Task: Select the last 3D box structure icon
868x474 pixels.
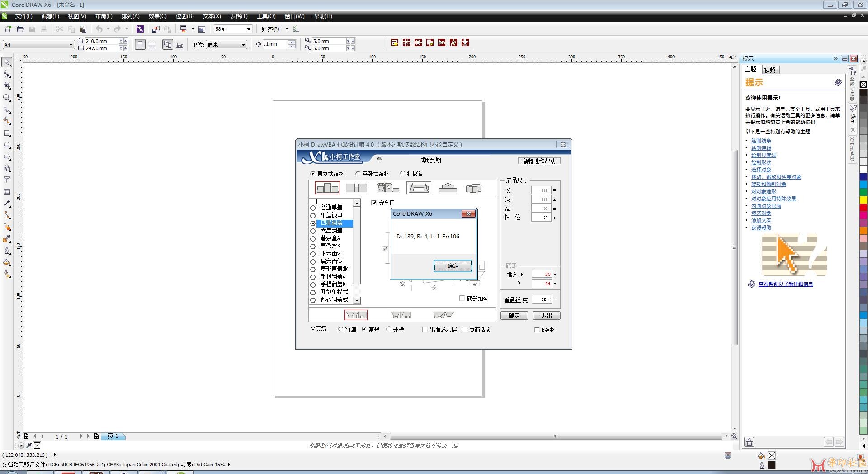Action: point(473,188)
